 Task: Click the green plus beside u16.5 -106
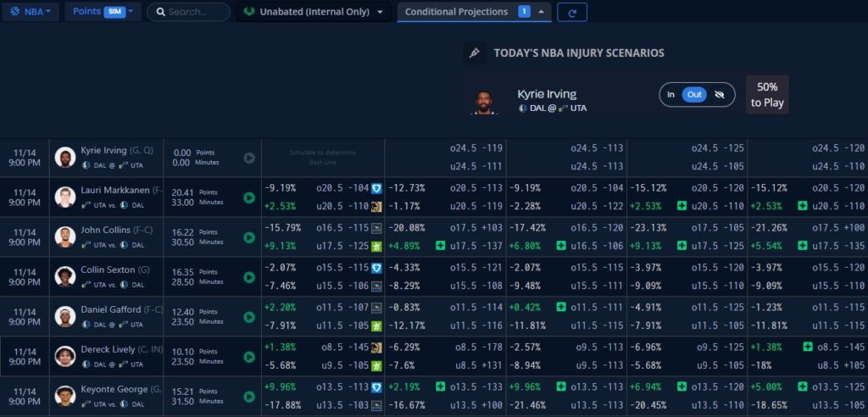[561, 246]
